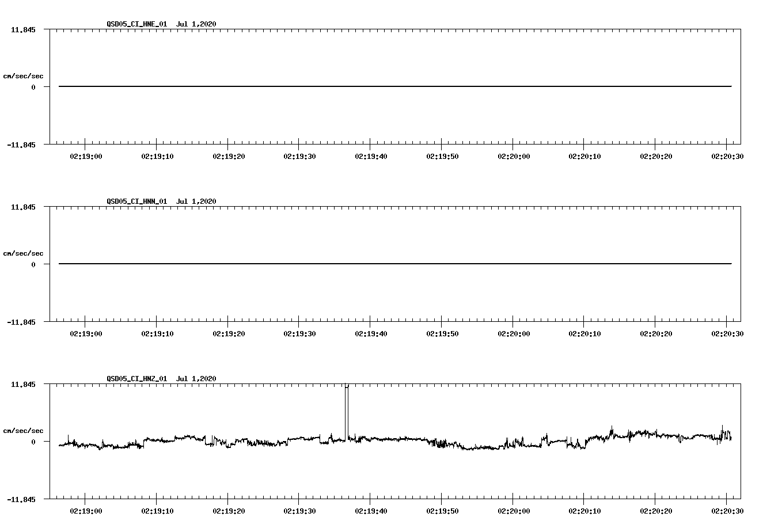The width and height of the screenshot is (782, 532).
Task: Click the 02:19:30 time label under HNE plot
Action: coord(299,156)
